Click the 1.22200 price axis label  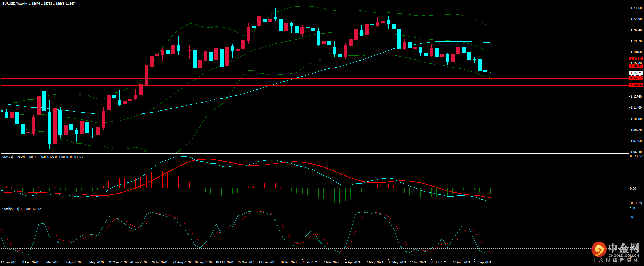(x=636, y=19)
